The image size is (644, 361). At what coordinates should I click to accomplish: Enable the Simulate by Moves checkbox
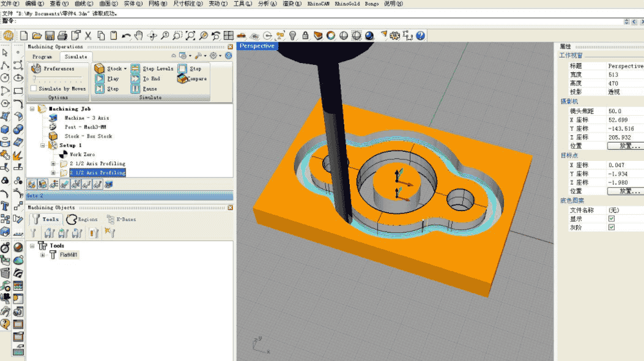tap(34, 89)
